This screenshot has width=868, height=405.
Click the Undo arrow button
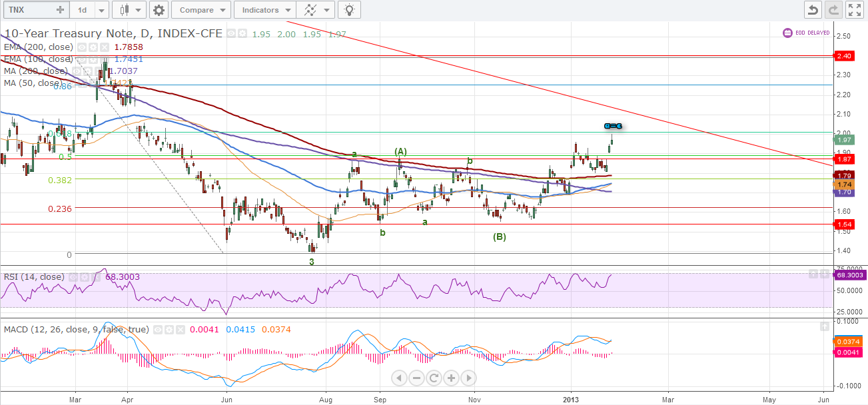click(813, 10)
